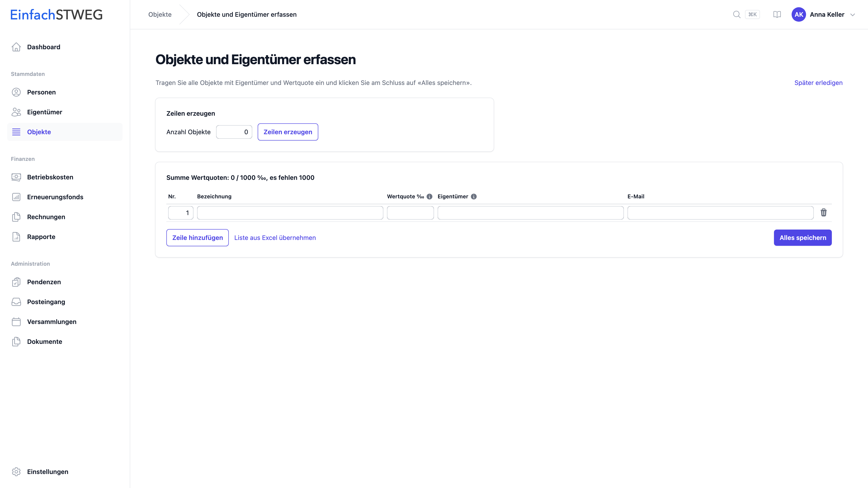Click the EinfachSTWEG logo
Viewport: 868px width, 488px height.
[56, 14]
